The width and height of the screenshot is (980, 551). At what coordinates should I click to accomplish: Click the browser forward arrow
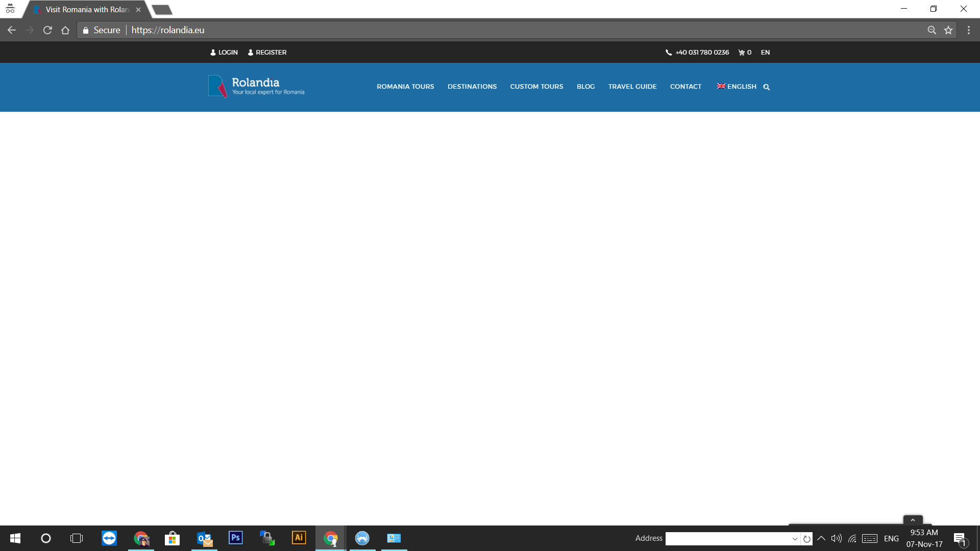pos(30,30)
